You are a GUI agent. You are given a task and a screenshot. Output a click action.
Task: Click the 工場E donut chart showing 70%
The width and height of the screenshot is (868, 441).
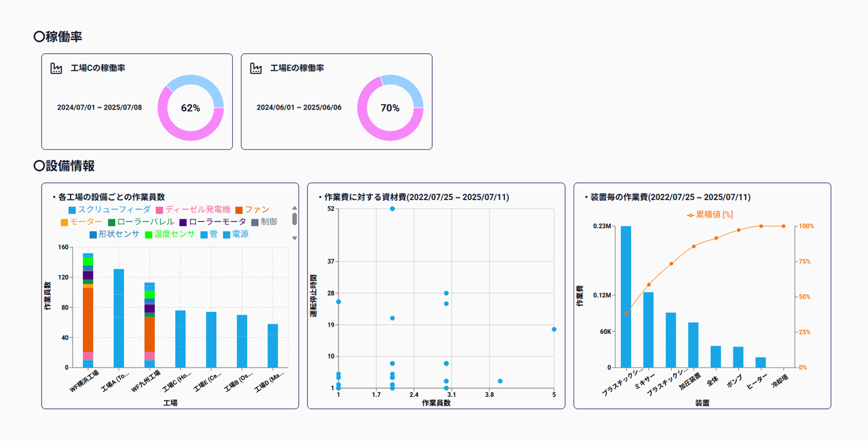pyautogui.click(x=390, y=108)
